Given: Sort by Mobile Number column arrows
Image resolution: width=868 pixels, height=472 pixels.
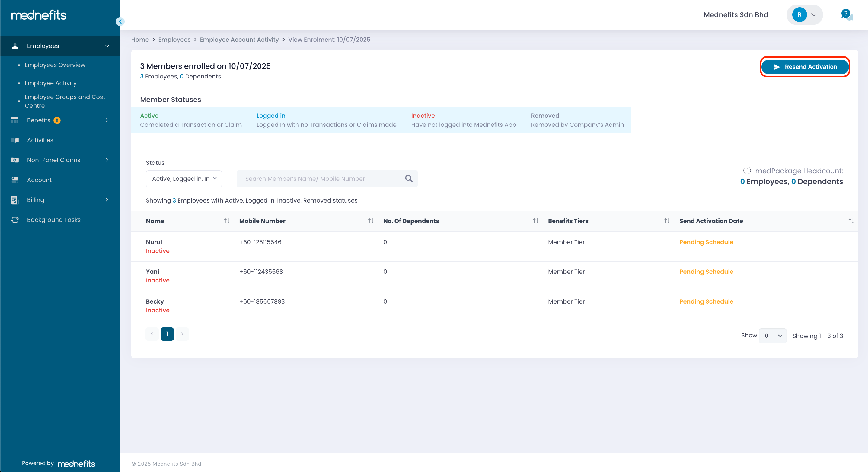Looking at the screenshot, I should coord(371,221).
